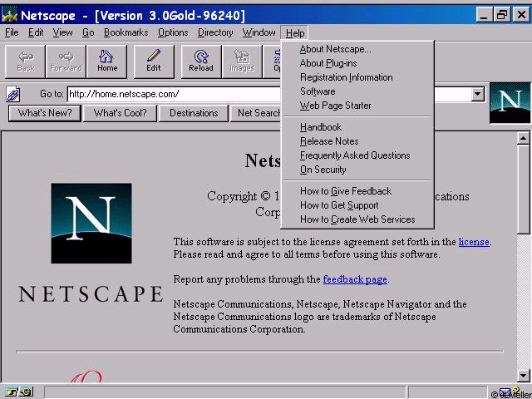Restore down the Netscape window
532x399 pixels.
[x=502, y=15]
